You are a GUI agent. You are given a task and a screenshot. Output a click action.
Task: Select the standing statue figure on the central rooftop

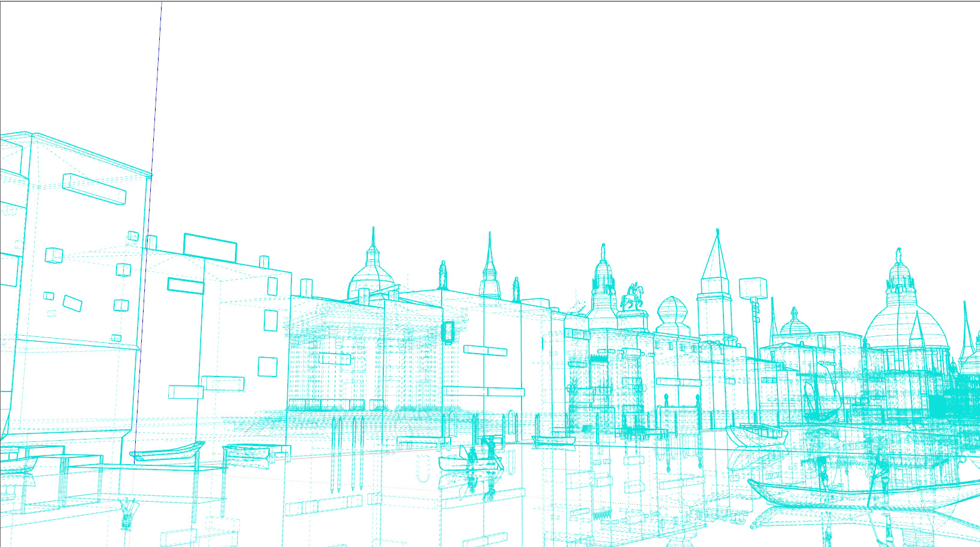point(443,274)
